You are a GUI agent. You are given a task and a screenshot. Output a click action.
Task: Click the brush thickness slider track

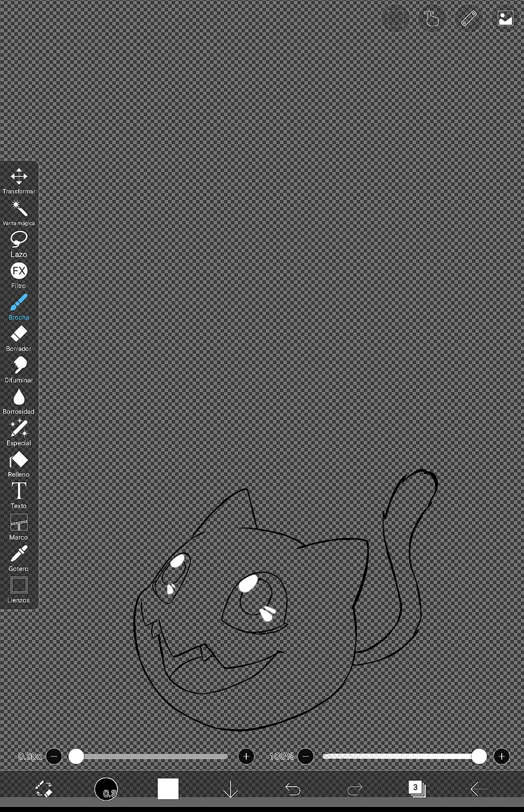point(148,756)
